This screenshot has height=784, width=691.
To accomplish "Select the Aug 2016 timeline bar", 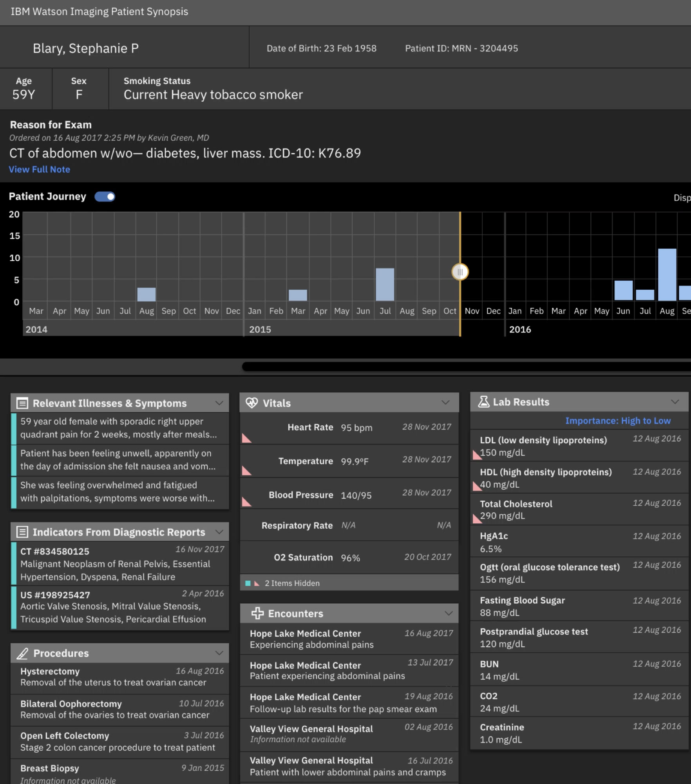I will (667, 275).
